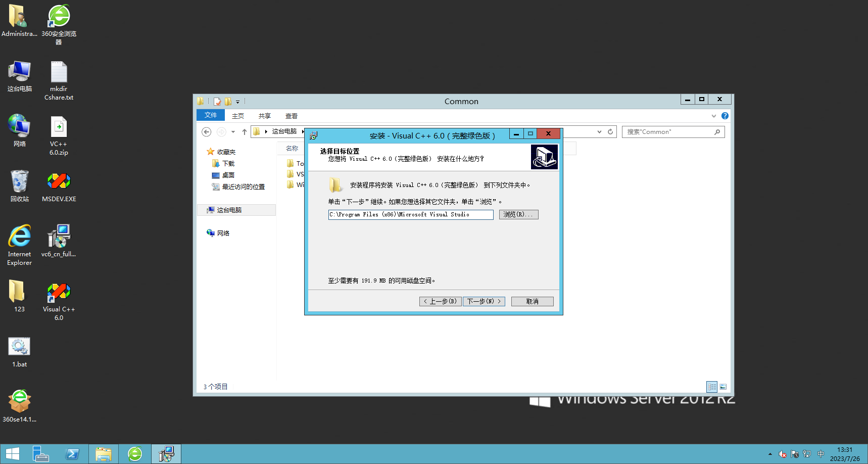The width and height of the screenshot is (868, 464).
Task: Open the 查看 ribbon tab
Action: (292, 116)
